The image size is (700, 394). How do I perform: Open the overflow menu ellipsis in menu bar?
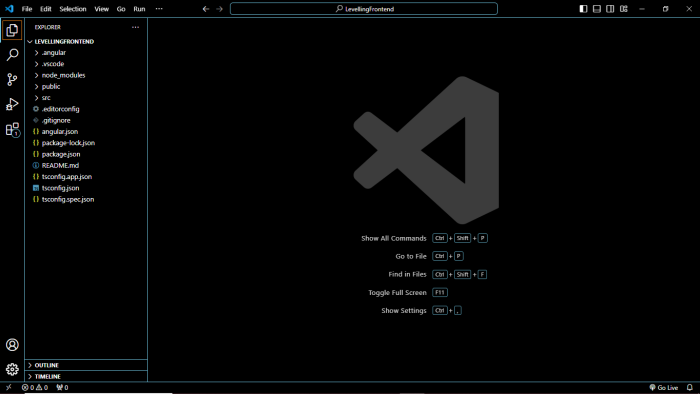pyautogui.click(x=159, y=9)
